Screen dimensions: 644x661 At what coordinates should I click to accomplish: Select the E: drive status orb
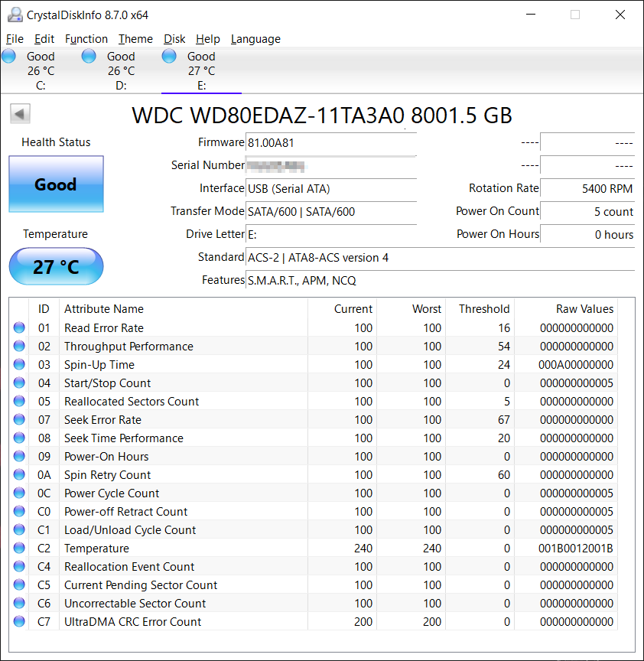click(x=169, y=56)
